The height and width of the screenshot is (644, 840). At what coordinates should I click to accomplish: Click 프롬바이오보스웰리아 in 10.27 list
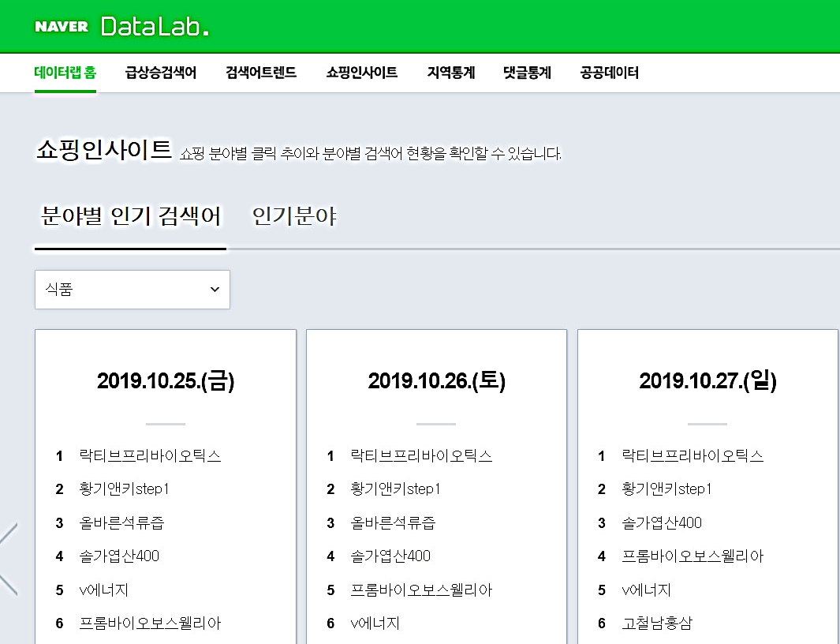(x=693, y=556)
